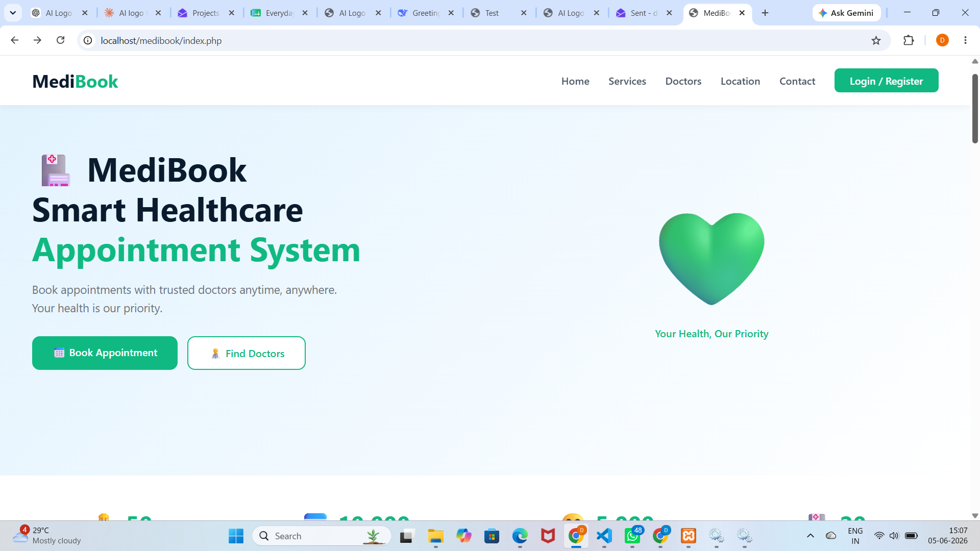Open the tab search dropdown arrow
The height and width of the screenshot is (551, 980).
13,13
